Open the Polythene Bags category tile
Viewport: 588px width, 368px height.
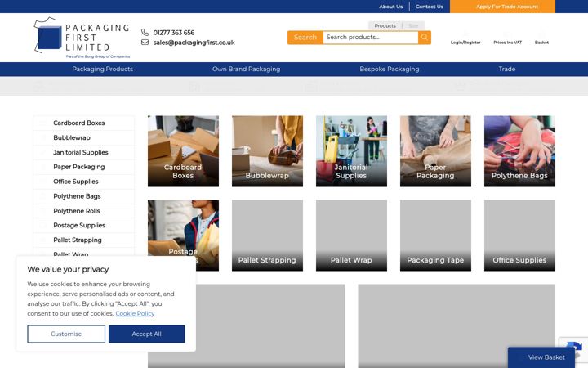tap(519, 151)
